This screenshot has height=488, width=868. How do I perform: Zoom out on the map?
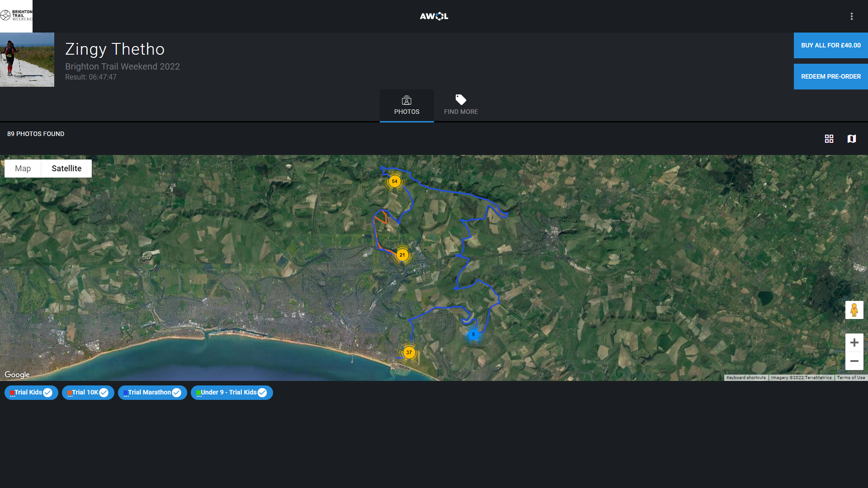(x=854, y=361)
